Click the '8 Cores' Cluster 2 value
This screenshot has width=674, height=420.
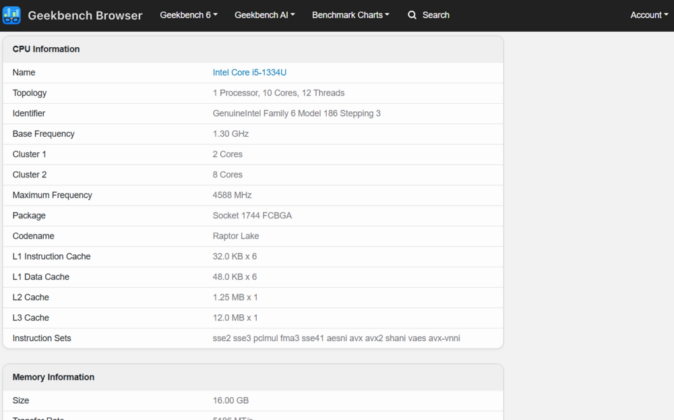click(x=227, y=175)
